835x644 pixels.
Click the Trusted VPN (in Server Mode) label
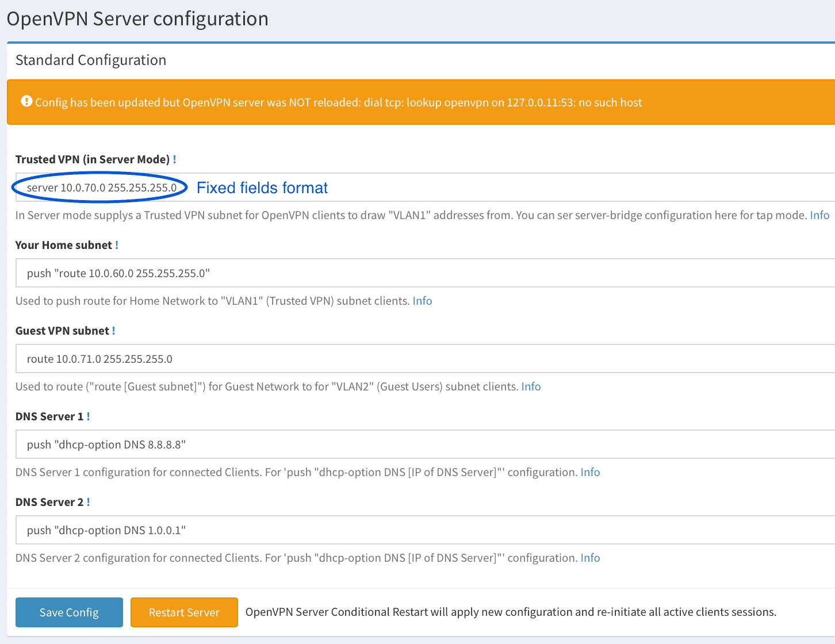93,159
